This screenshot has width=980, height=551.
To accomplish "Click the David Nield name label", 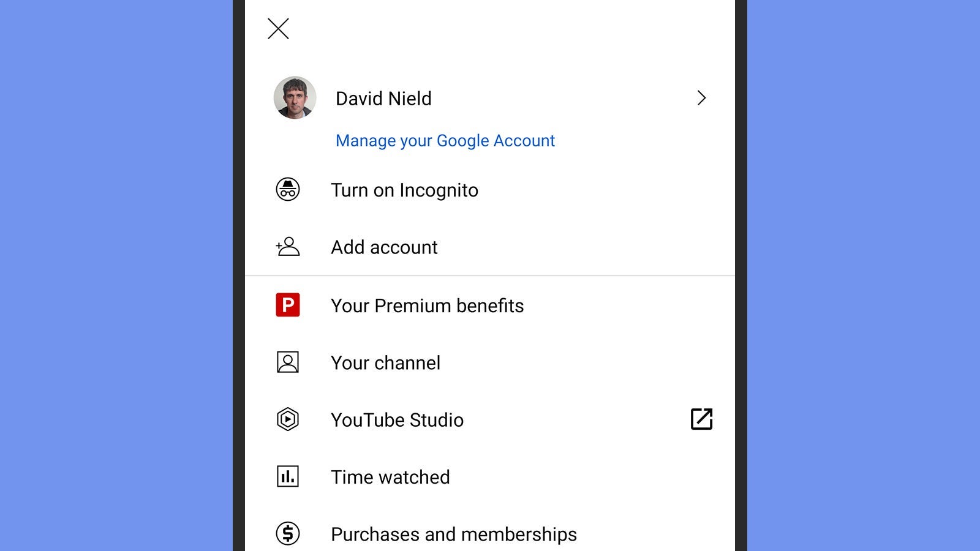I will tap(383, 98).
